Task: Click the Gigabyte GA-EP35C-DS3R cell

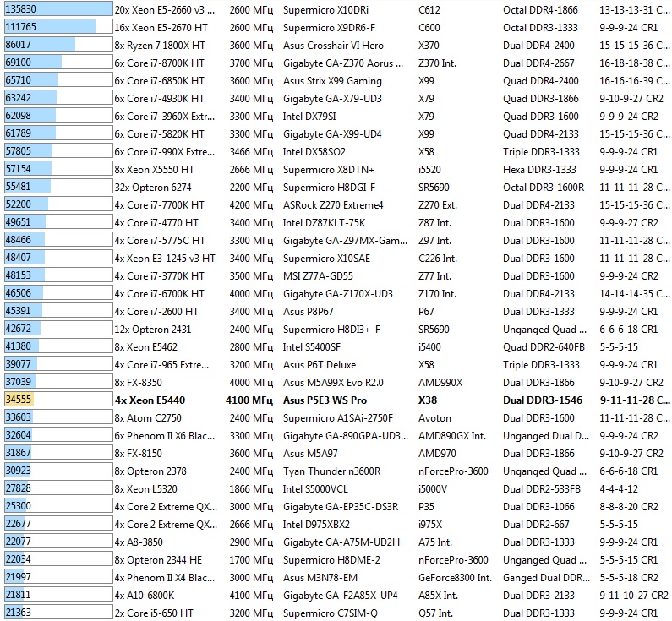Action: 341,507
